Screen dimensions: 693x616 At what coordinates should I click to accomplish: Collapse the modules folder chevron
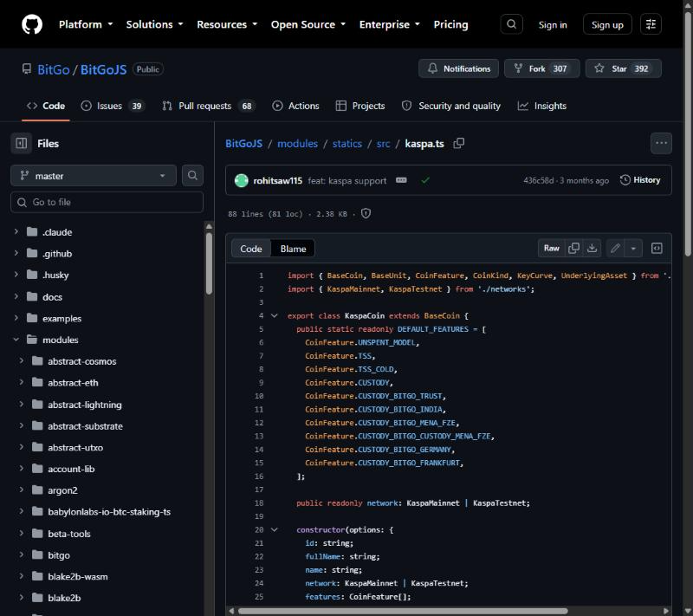(16, 340)
